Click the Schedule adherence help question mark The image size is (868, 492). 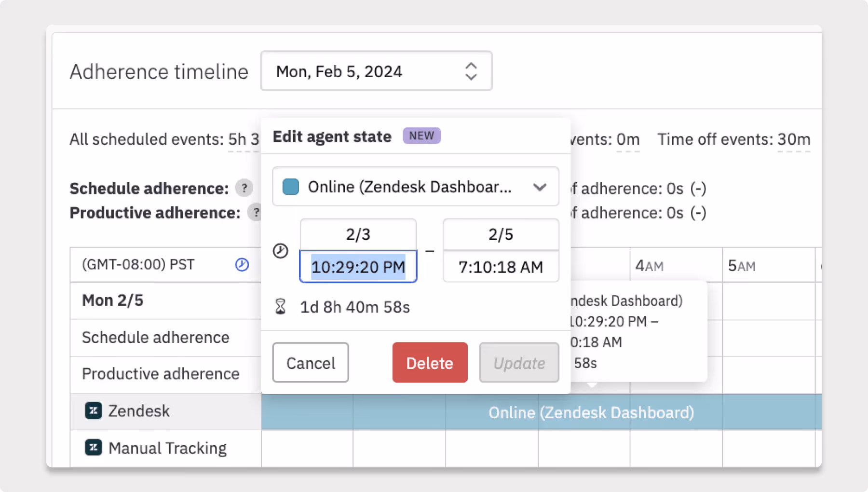pos(244,188)
